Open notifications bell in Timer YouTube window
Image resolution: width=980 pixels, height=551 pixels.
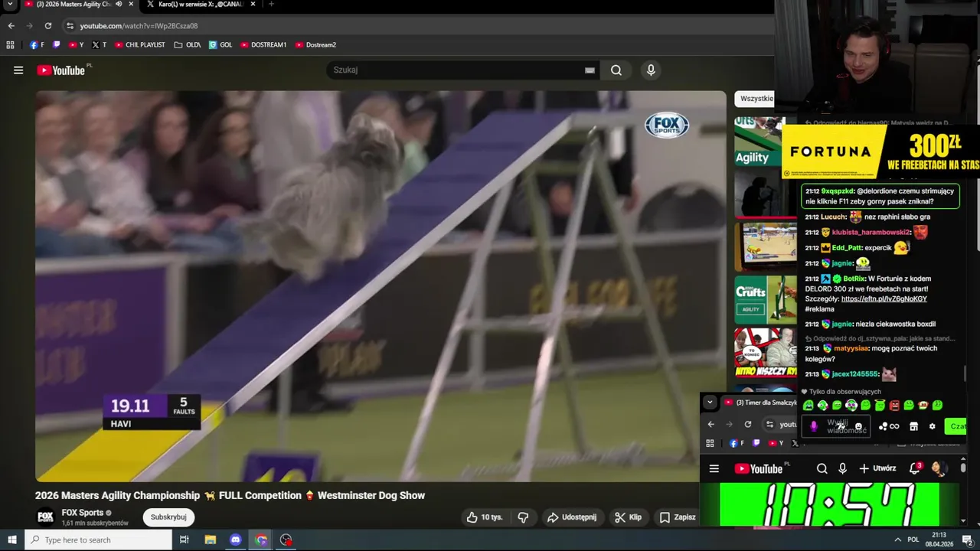pos(915,468)
